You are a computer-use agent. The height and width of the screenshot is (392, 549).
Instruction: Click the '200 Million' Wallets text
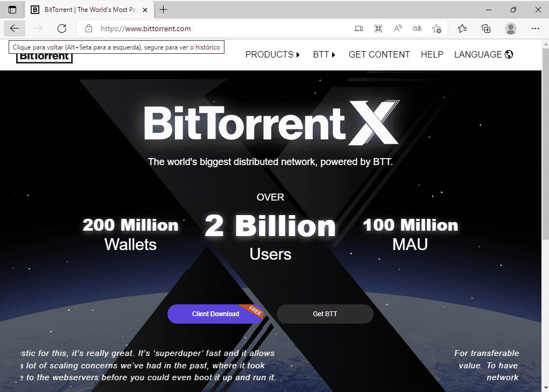coord(131,225)
